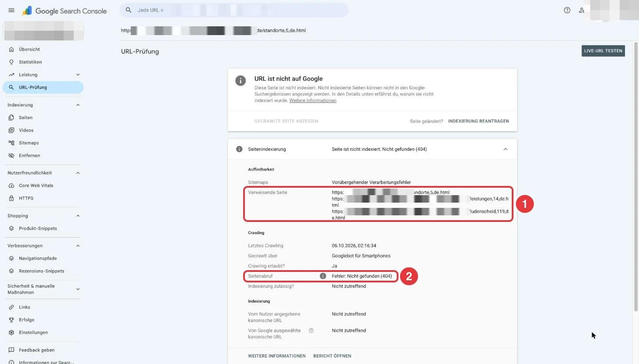Expand Sicherheit & manuelle Maßnahmen section
The height and width of the screenshot is (364, 639).
(78, 289)
